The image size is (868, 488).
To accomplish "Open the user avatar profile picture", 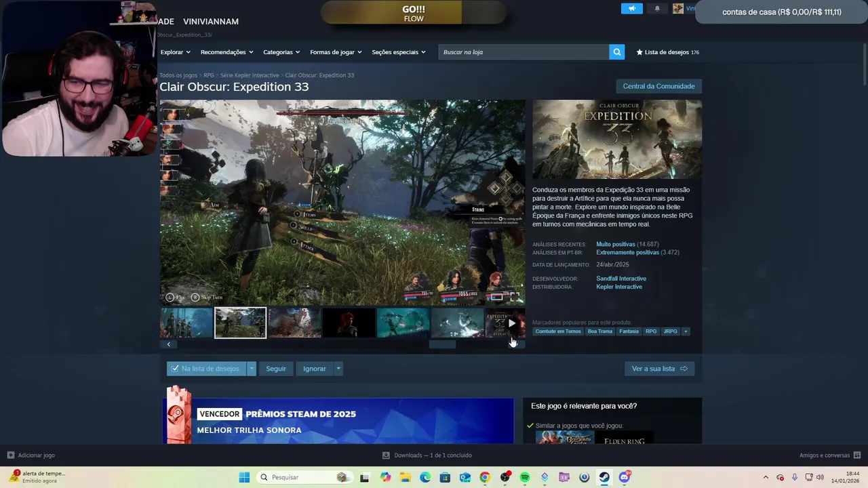I will pyautogui.click(x=678, y=9).
